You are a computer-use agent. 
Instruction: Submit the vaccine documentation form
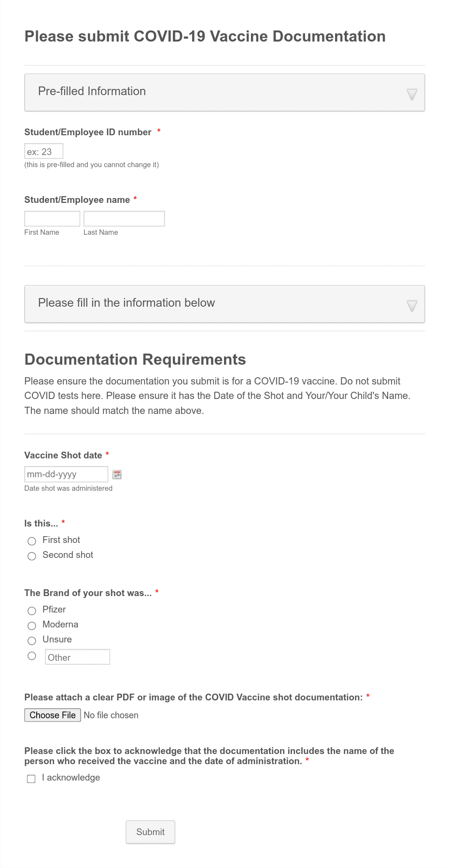point(151,832)
